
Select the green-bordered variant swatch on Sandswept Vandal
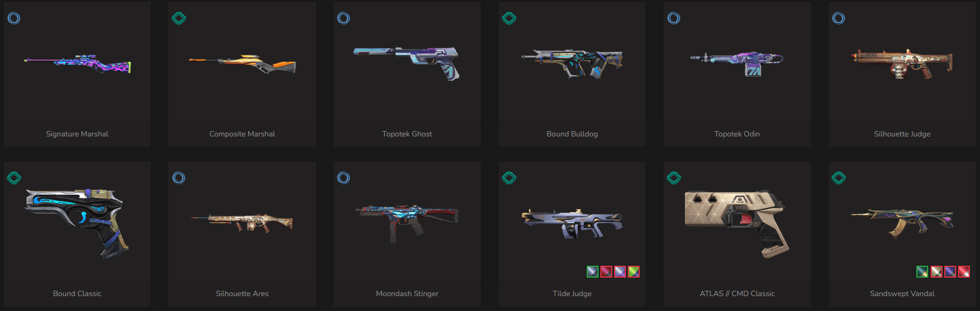tap(922, 272)
